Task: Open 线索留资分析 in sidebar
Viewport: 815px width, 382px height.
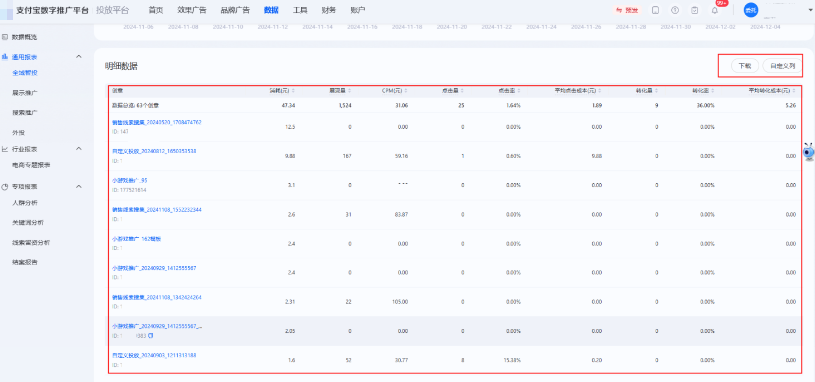Action: pos(31,242)
